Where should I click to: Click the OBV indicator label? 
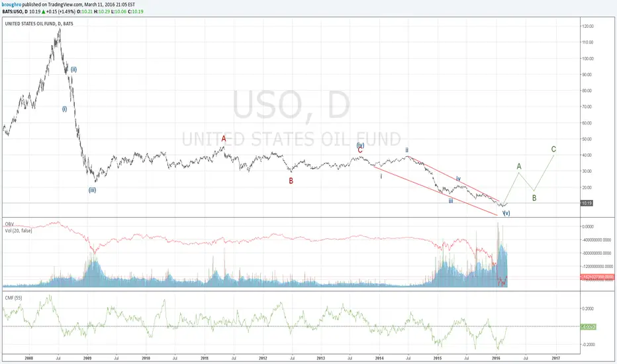(x=9, y=224)
